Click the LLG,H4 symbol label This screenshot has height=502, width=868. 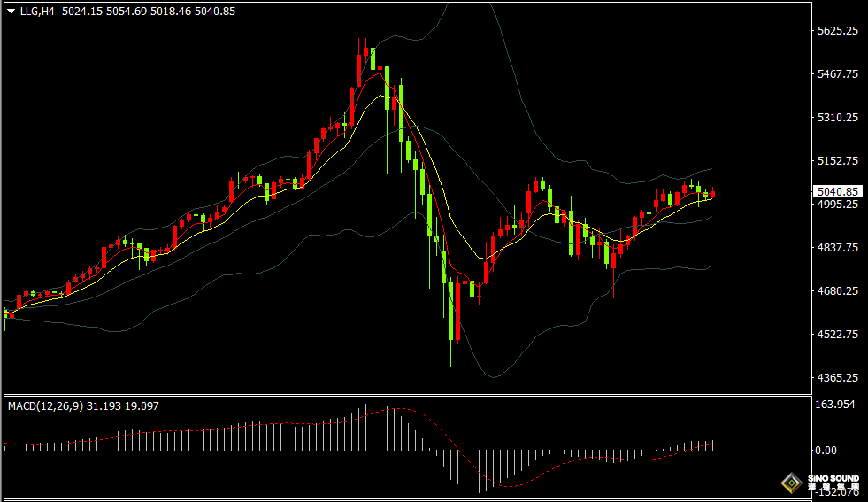(39, 12)
